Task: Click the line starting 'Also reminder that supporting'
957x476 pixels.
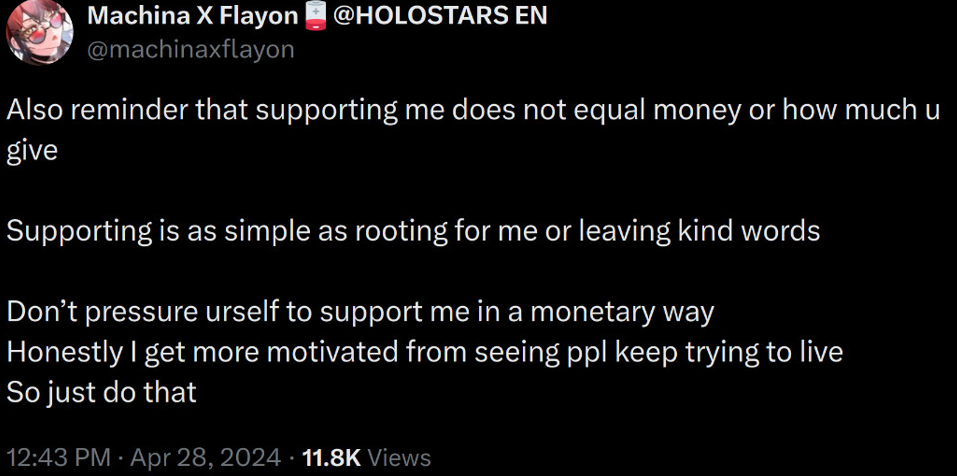Action: point(474,112)
